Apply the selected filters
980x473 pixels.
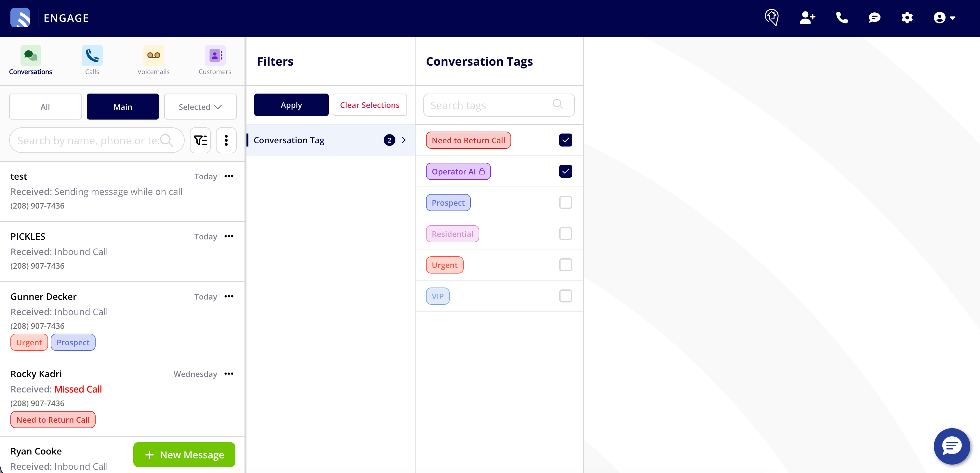[x=291, y=105]
